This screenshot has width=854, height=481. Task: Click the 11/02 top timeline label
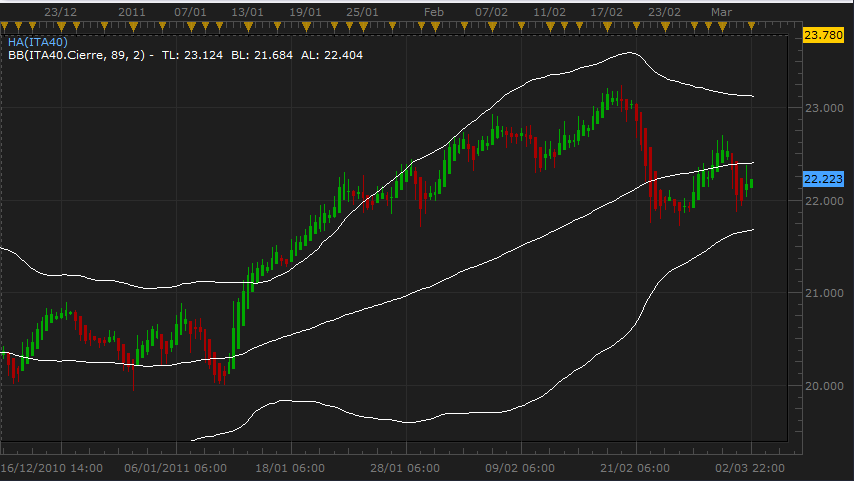(549, 12)
